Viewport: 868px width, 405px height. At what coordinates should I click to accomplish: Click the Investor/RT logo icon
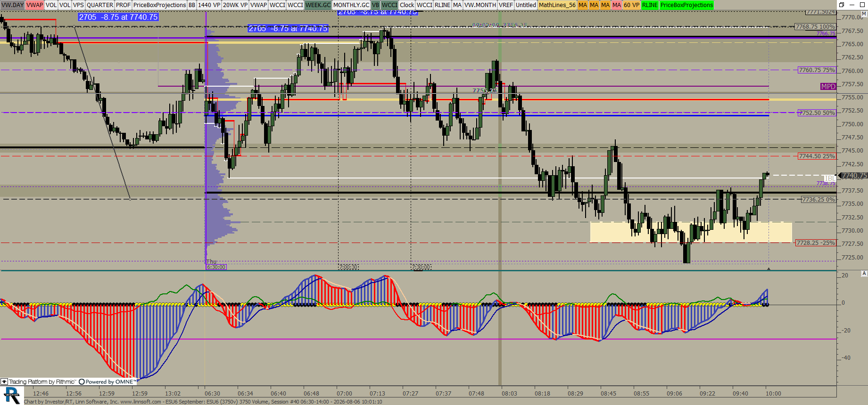(x=12, y=396)
